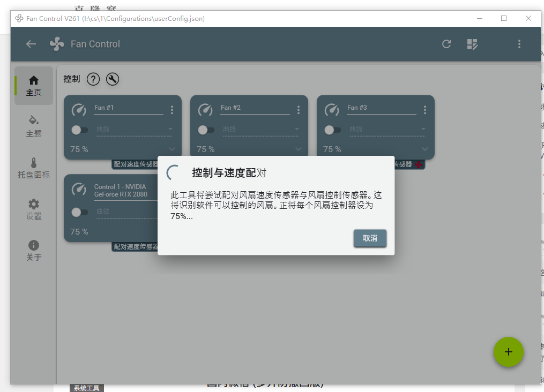Click the back arrow in the top bar

(31, 44)
